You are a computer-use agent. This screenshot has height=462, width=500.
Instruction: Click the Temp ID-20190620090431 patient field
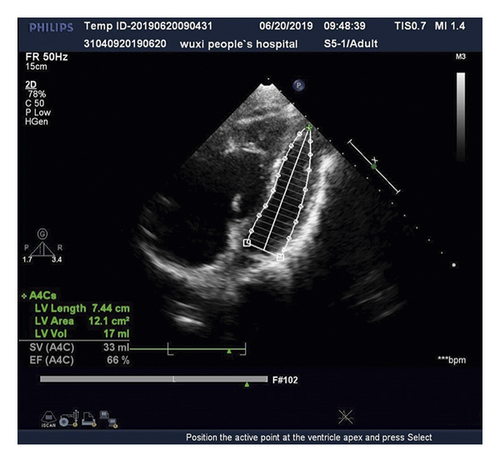pyautogui.click(x=148, y=26)
